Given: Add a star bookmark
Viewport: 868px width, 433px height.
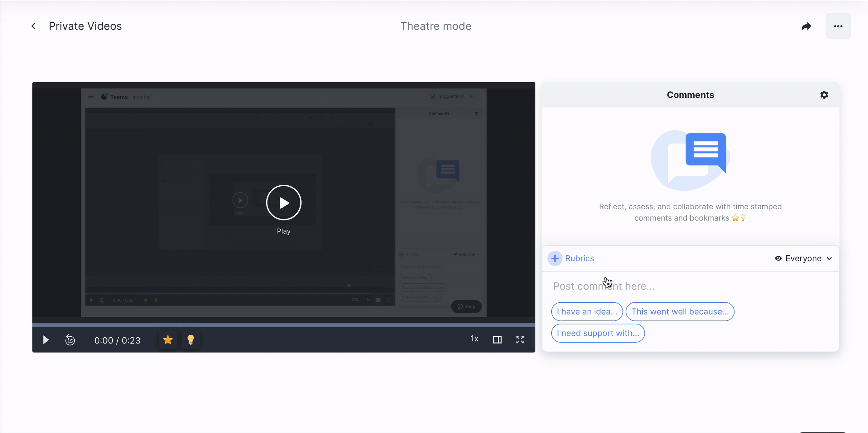Looking at the screenshot, I should [168, 340].
